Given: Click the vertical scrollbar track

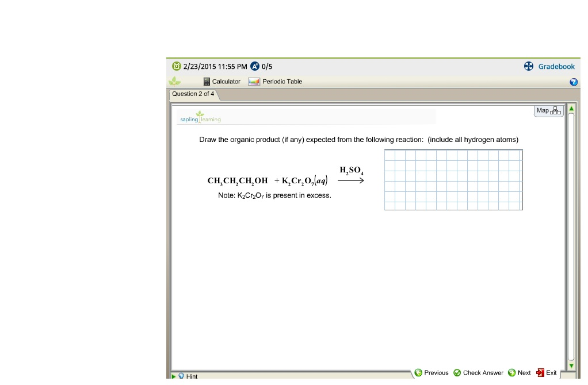Looking at the screenshot, I should [571, 236].
